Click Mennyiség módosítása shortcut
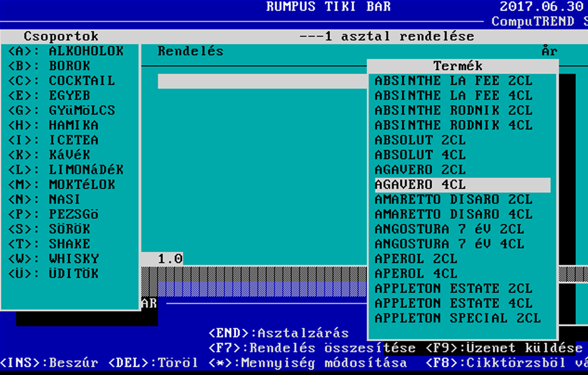This screenshot has height=375, width=588. pos(308,362)
